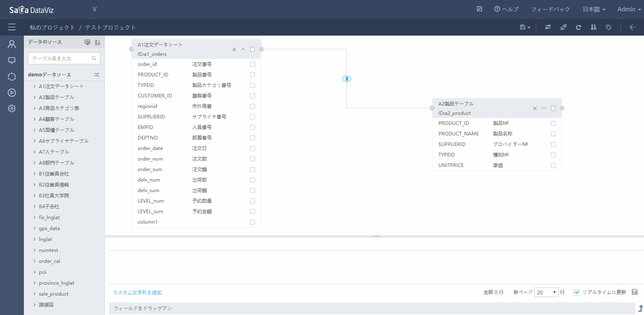Image resolution: width=644 pixels, height=315 pixels.
Task: Expand A6サプライヤテーブル tree item
Action: [34, 141]
